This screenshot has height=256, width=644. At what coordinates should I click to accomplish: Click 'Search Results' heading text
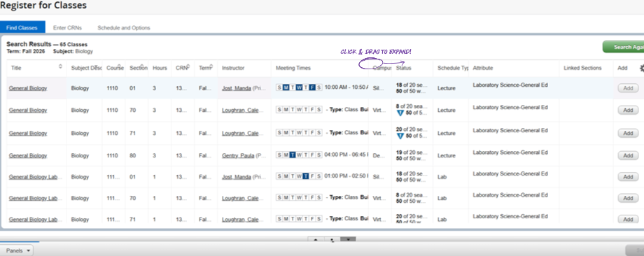point(29,44)
